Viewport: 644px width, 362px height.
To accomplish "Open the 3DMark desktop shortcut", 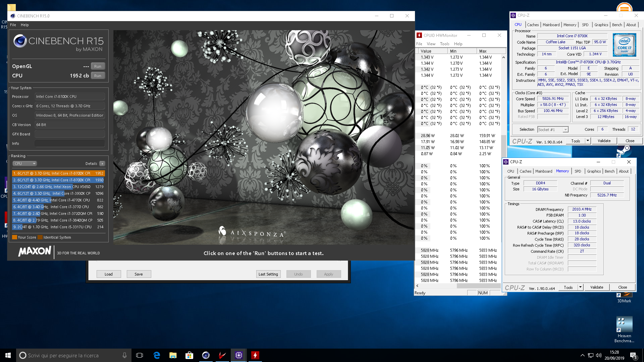I will (624, 298).
